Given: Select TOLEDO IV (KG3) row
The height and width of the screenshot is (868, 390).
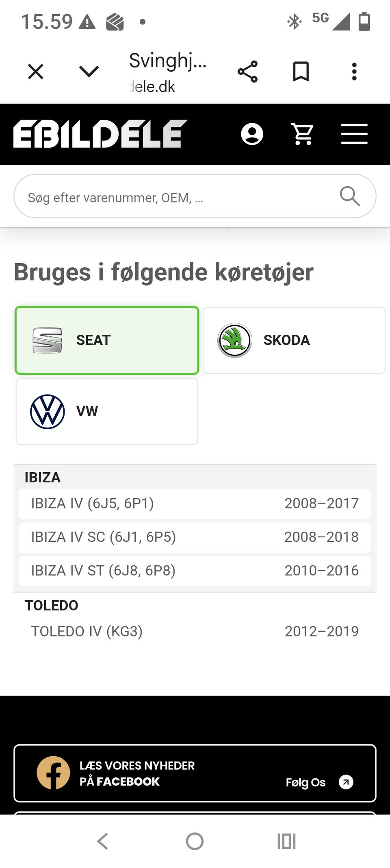Looking at the screenshot, I should [195, 631].
